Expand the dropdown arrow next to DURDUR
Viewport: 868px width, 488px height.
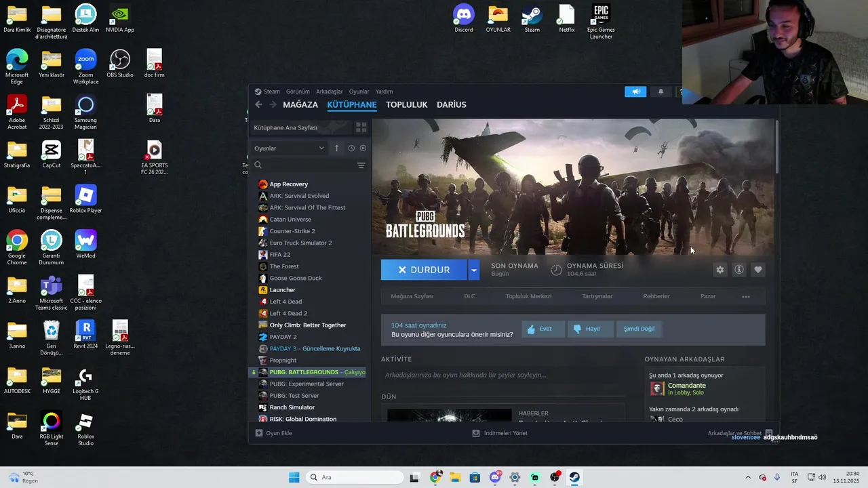coord(474,270)
